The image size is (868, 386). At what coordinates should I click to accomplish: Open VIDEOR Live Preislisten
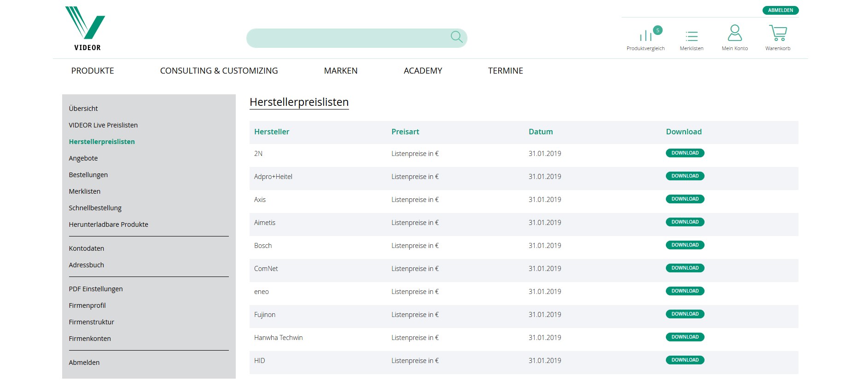103,125
